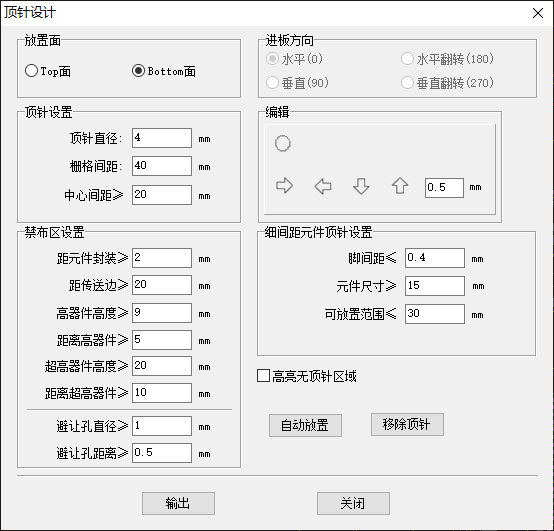Focus the 脚间距 input field

435,258
